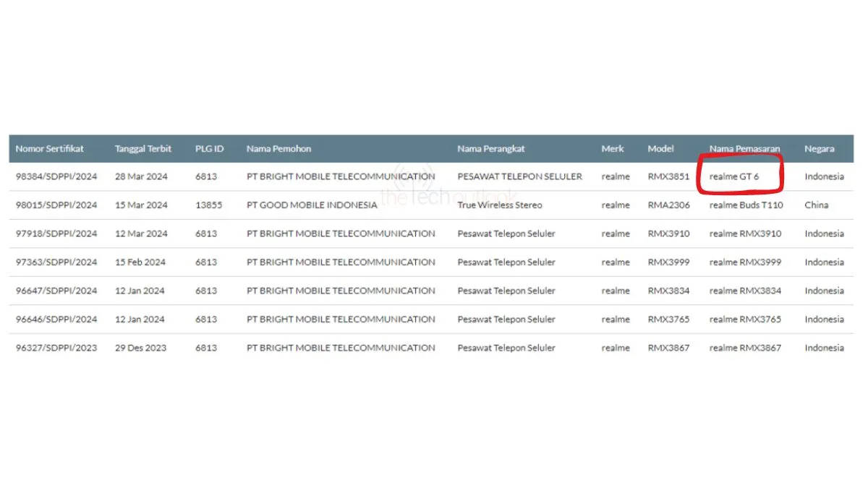Click PLG ID 13855
This screenshot has height=488, width=868.
point(209,205)
